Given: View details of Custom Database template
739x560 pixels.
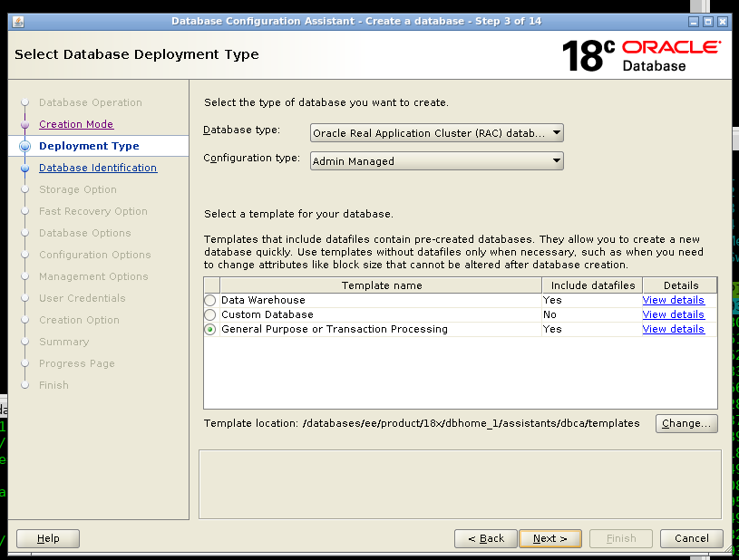Looking at the screenshot, I should pyautogui.click(x=673, y=314).
